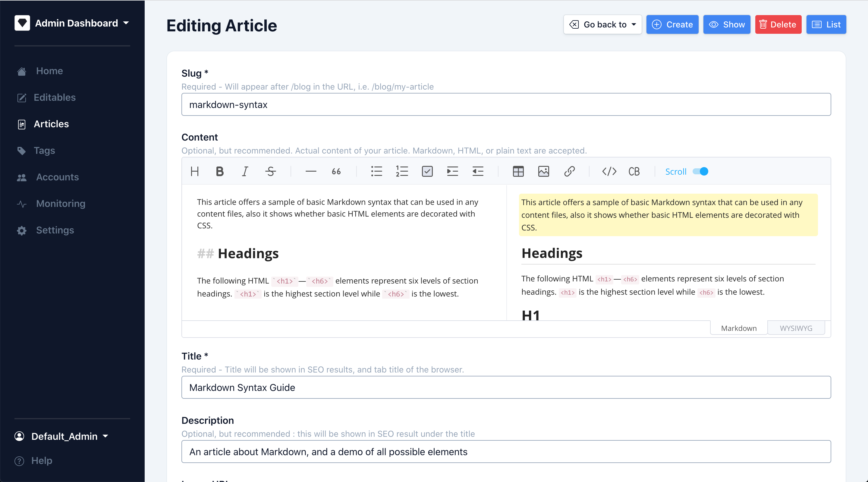Click the 'Scroll' label in editor toolbar
The width and height of the screenshot is (868, 482).
click(x=676, y=172)
